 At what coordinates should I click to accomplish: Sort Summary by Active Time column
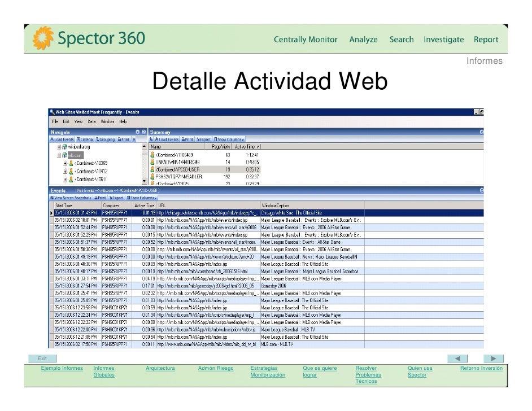(246, 147)
